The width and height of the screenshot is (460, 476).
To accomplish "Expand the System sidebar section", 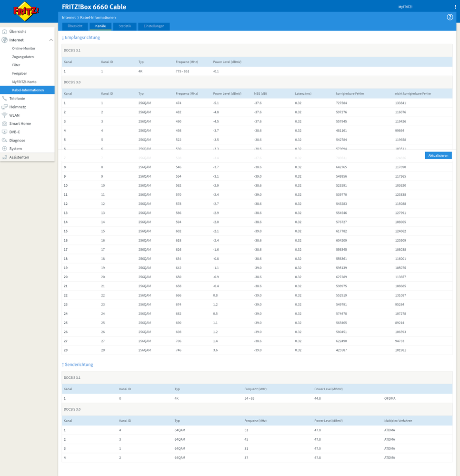I will (15, 149).
